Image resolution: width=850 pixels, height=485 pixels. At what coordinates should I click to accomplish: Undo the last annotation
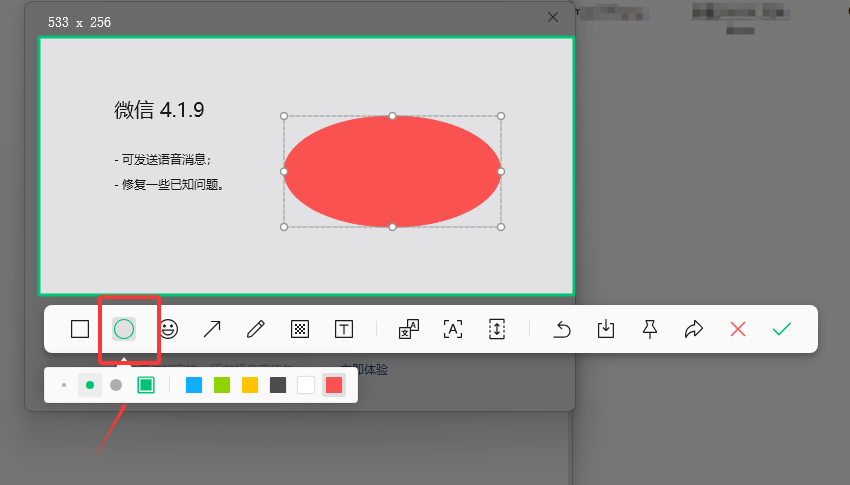pyautogui.click(x=562, y=329)
